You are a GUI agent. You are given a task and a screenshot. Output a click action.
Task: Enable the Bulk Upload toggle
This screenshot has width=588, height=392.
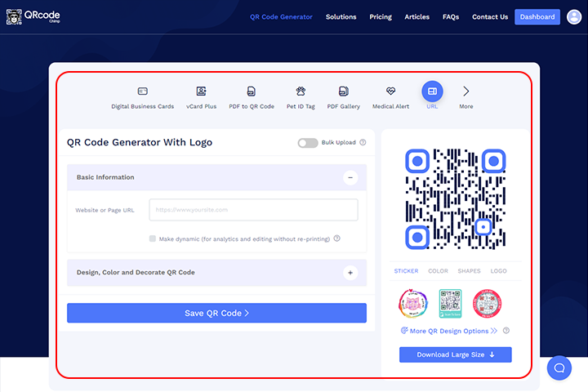point(308,143)
